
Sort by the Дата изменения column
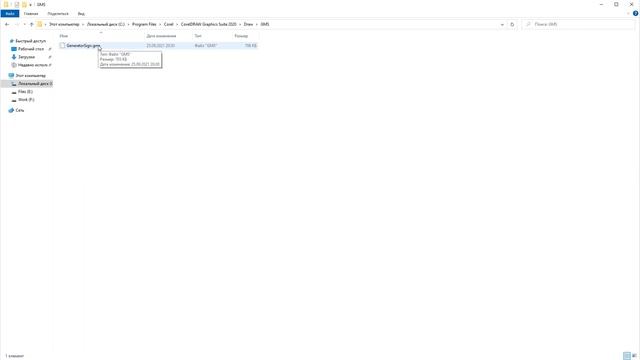161,36
